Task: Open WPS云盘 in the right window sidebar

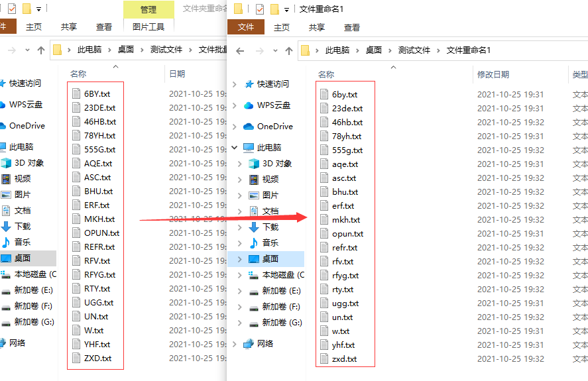Action: click(x=274, y=105)
